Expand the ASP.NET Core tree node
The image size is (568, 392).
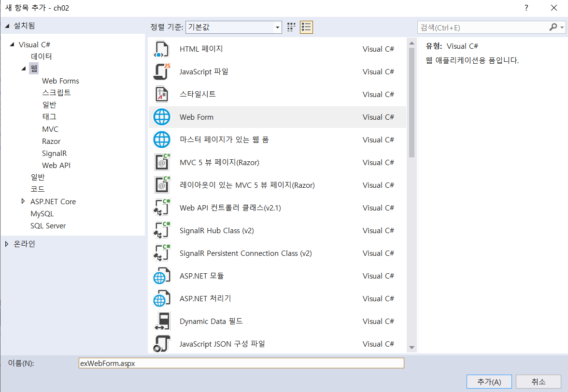[23, 201]
